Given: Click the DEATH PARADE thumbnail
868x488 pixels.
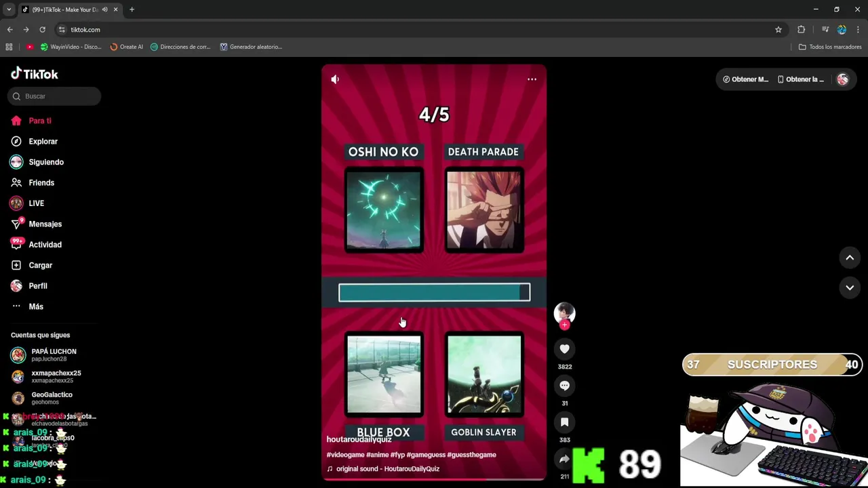Looking at the screenshot, I should pyautogui.click(x=484, y=210).
